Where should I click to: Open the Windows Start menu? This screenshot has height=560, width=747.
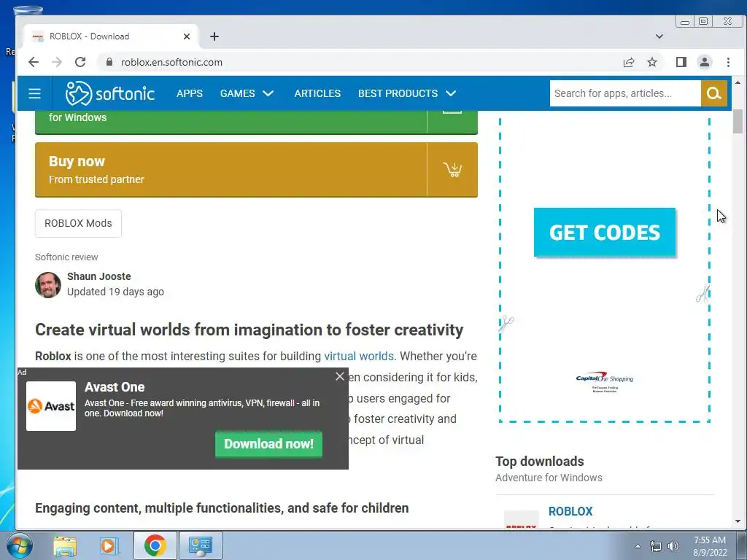click(19, 545)
